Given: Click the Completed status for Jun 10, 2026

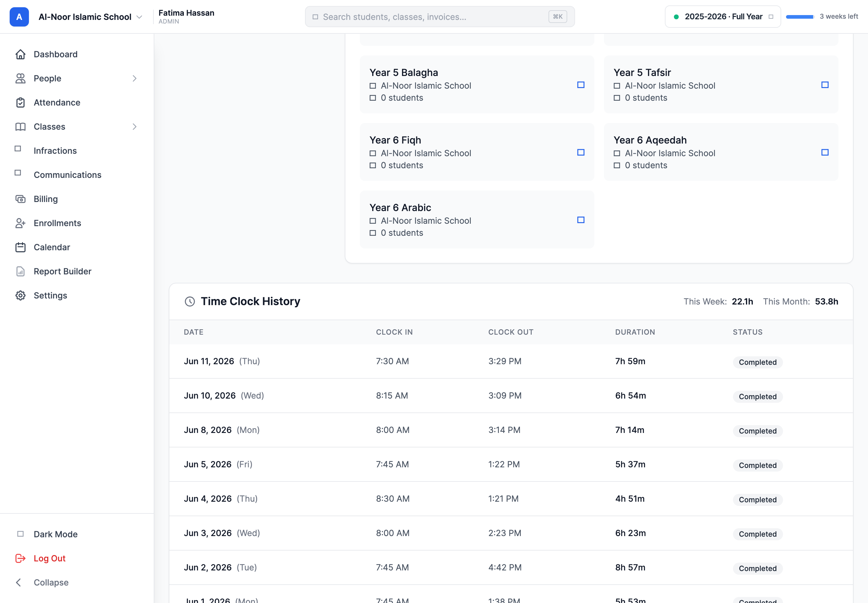Looking at the screenshot, I should point(757,397).
